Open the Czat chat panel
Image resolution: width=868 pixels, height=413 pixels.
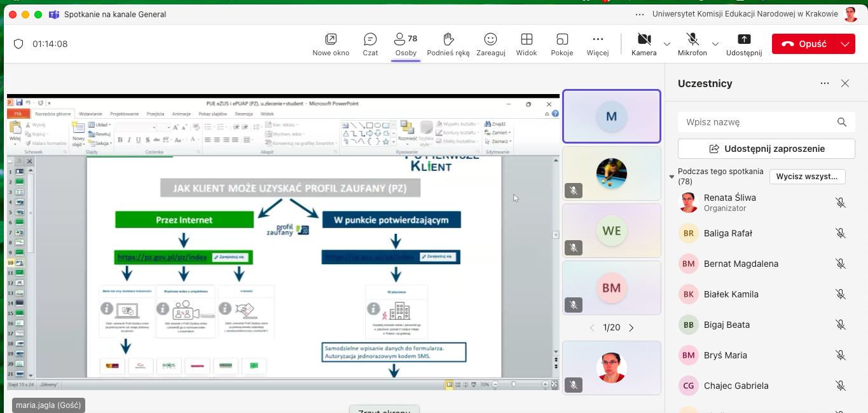tap(370, 44)
